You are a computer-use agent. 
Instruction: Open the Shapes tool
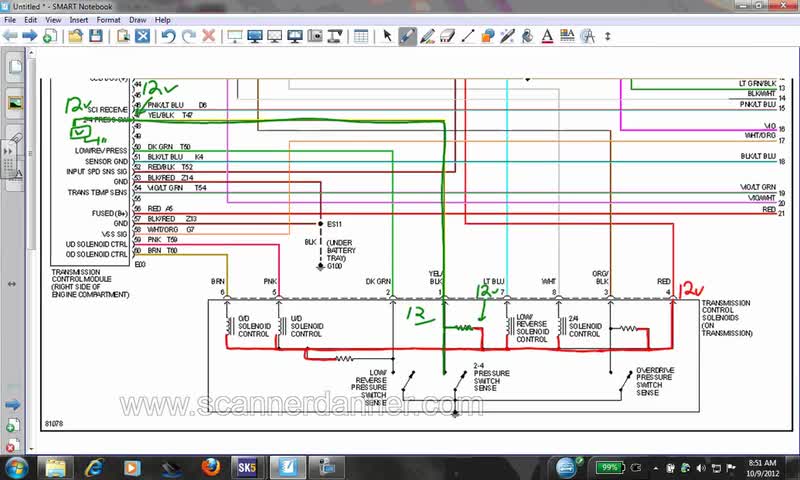click(x=487, y=36)
